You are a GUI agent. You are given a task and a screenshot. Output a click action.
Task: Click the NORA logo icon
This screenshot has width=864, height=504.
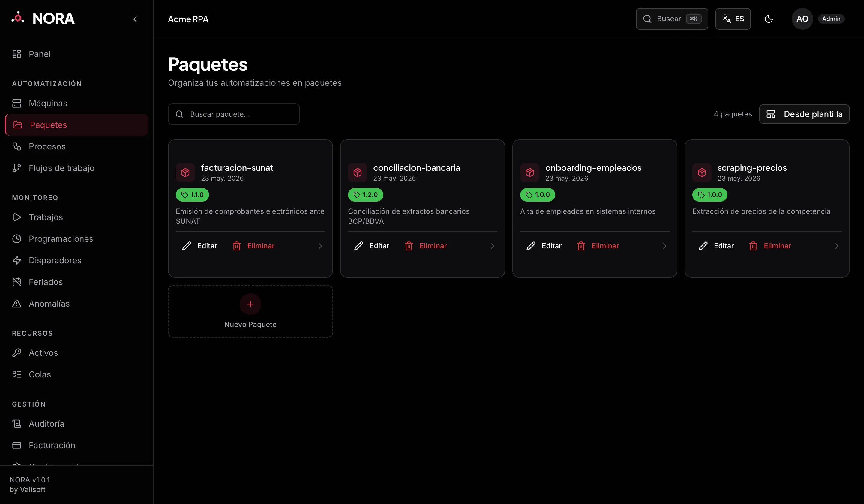[18, 18]
